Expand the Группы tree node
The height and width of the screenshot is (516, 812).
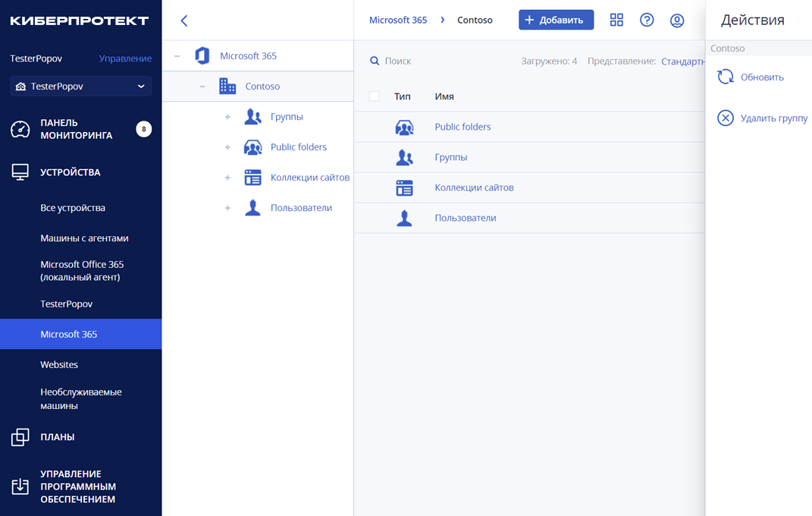coord(227,117)
